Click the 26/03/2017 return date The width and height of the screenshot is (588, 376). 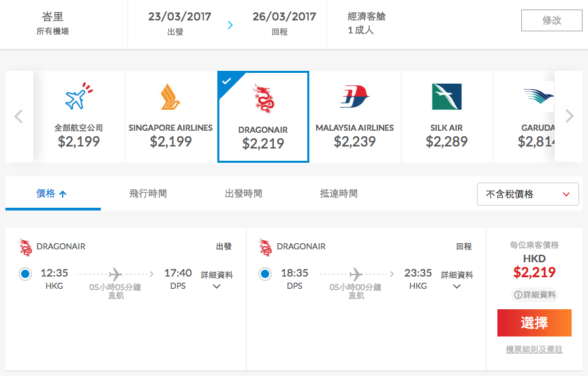[284, 16]
